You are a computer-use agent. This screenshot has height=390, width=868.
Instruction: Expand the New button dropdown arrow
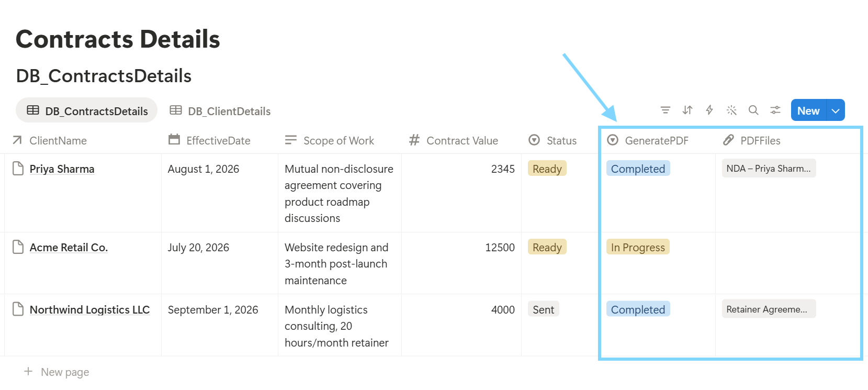[x=836, y=110]
